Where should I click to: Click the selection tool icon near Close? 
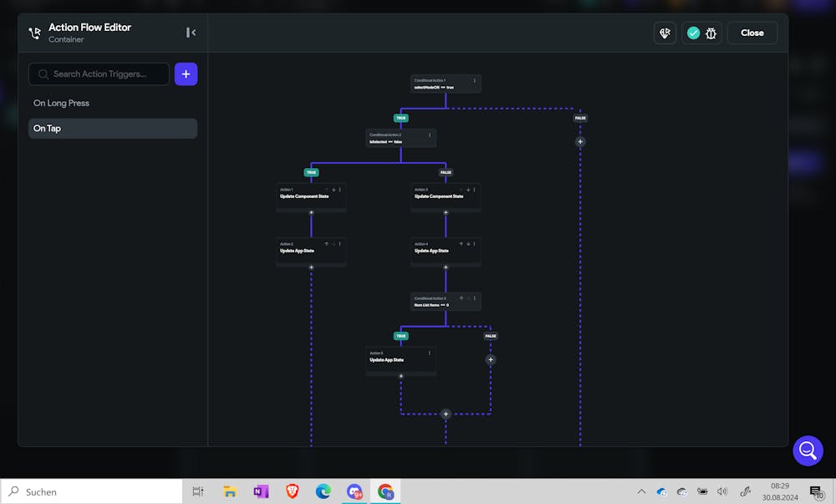click(665, 33)
